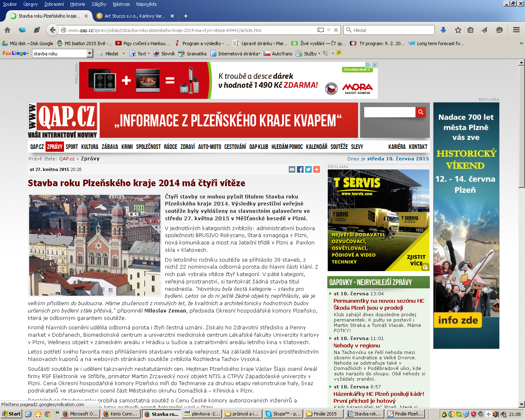This screenshot has height=420, width=525.
Task: Expand FoxLingo Hledat dropdown arrow
Action: (123, 53)
